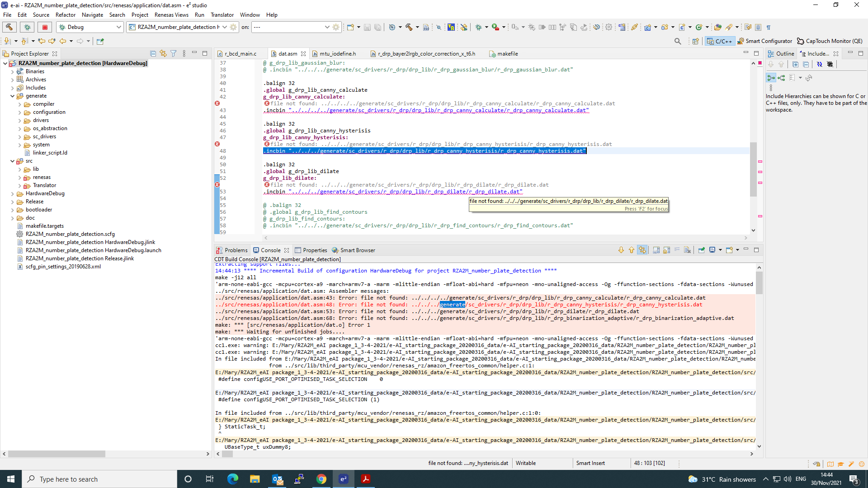Click the TR trace icon in toolbar

[451, 27]
